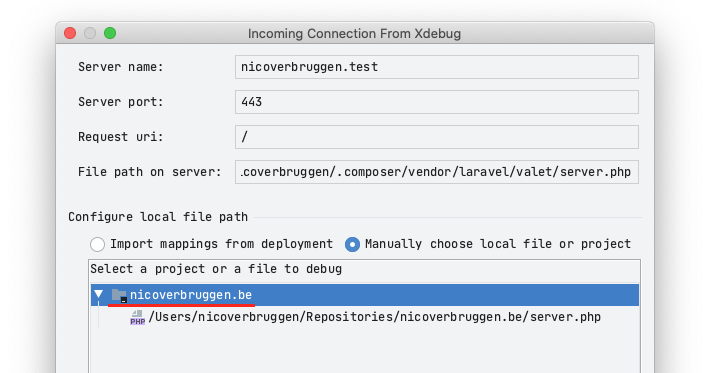
Task: Click the Configure local file path heading
Action: click(158, 217)
